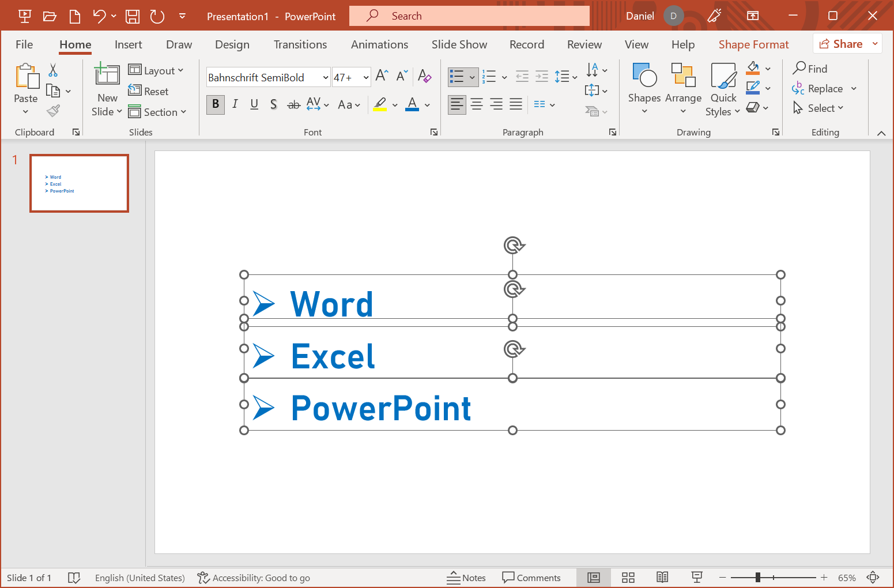
Task: Toggle Italic formatting
Action: click(x=235, y=104)
